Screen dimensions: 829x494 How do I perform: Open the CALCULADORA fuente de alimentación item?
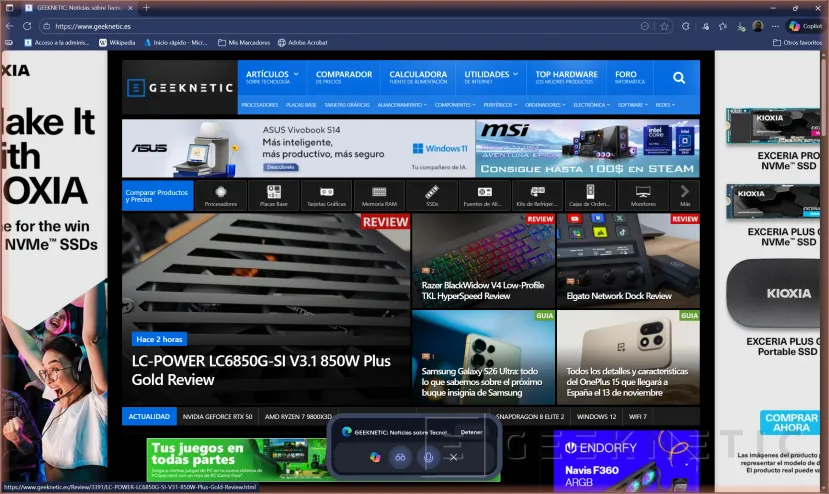(418, 77)
